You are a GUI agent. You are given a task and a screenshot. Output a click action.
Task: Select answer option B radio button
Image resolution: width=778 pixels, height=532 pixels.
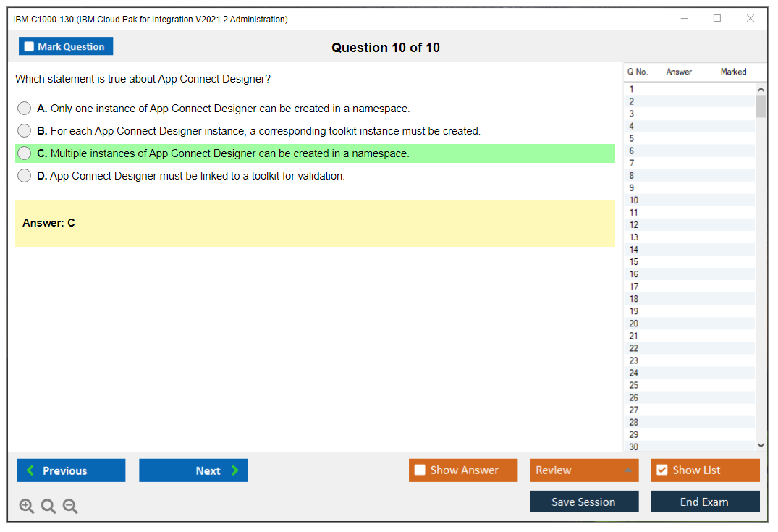click(25, 131)
